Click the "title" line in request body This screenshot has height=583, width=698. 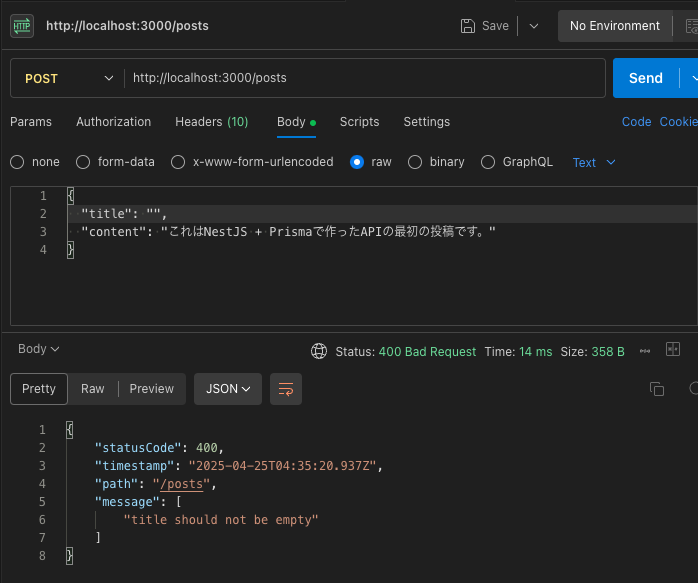[x=124, y=214]
